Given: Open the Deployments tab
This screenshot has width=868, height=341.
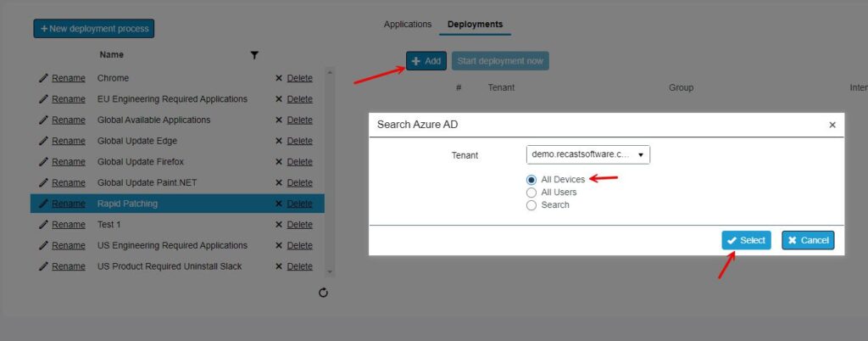Looking at the screenshot, I should 475,25.
